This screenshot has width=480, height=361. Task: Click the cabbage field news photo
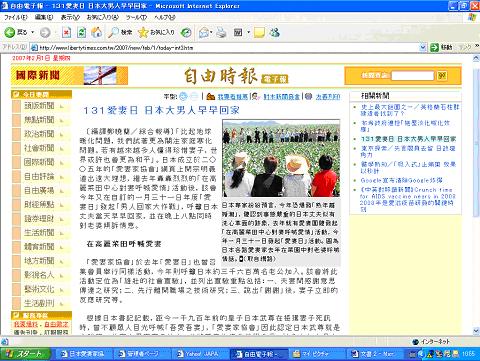pos(281,158)
